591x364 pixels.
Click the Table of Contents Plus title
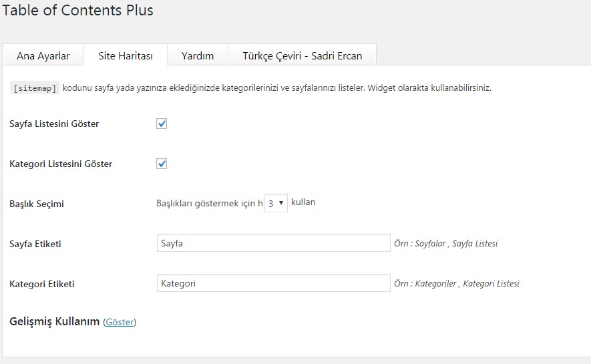pyautogui.click(x=77, y=10)
